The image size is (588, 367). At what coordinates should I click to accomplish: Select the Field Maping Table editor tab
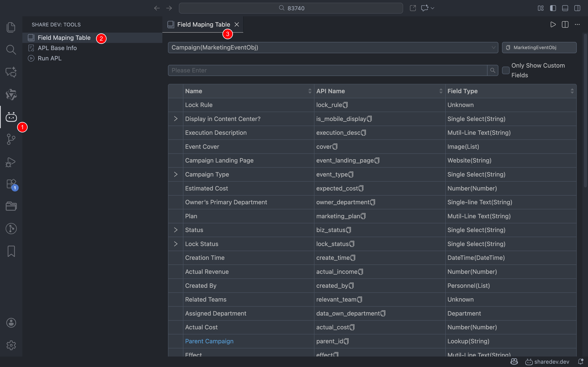click(203, 24)
